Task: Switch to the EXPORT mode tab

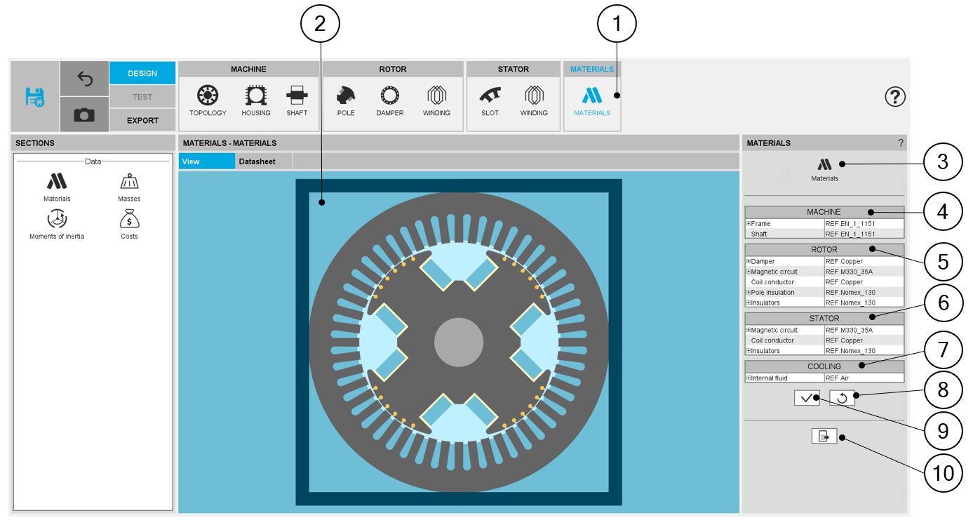Action: [142, 120]
